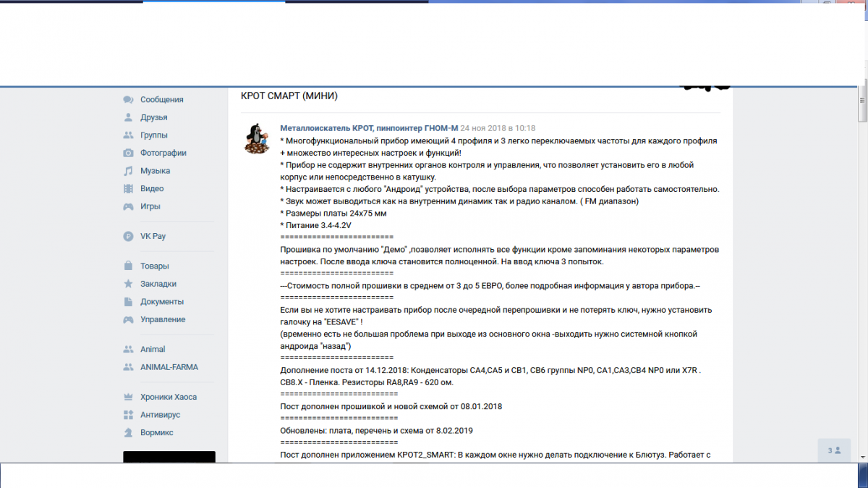
Task: Open the ANIMAL-FARMA community link
Action: (x=169, y=367)
